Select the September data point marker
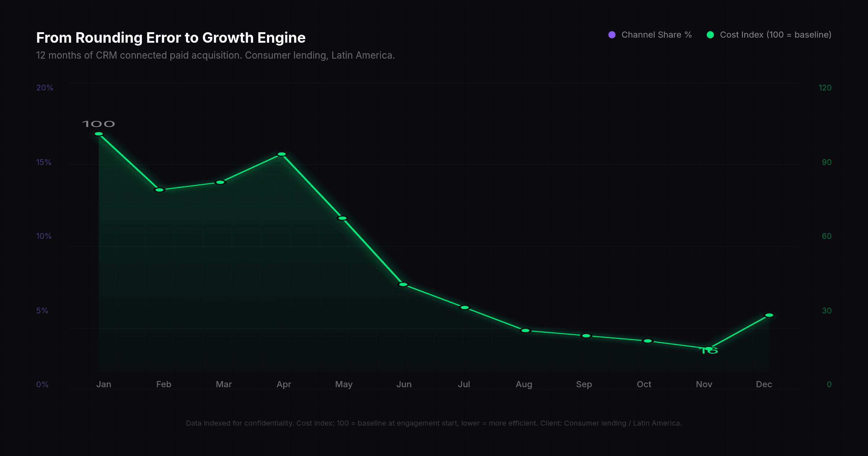 pos(586,336)
